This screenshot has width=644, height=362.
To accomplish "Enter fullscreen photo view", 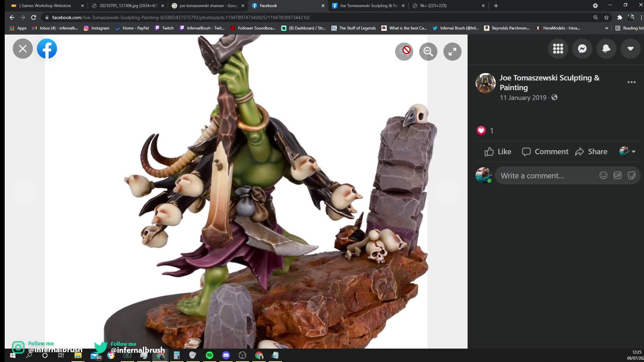I will pyautogui.click(x=452, y=51).
